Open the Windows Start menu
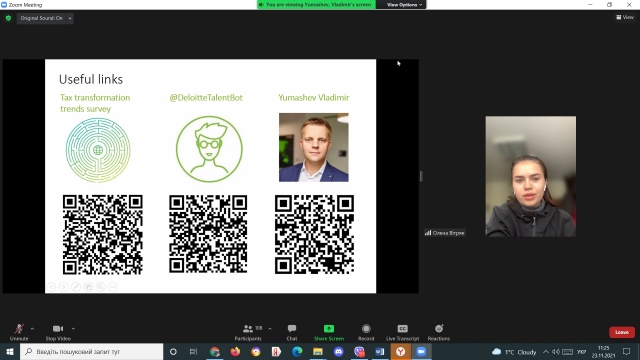This screenshot has width=640, height=360. tap(10, 351)
